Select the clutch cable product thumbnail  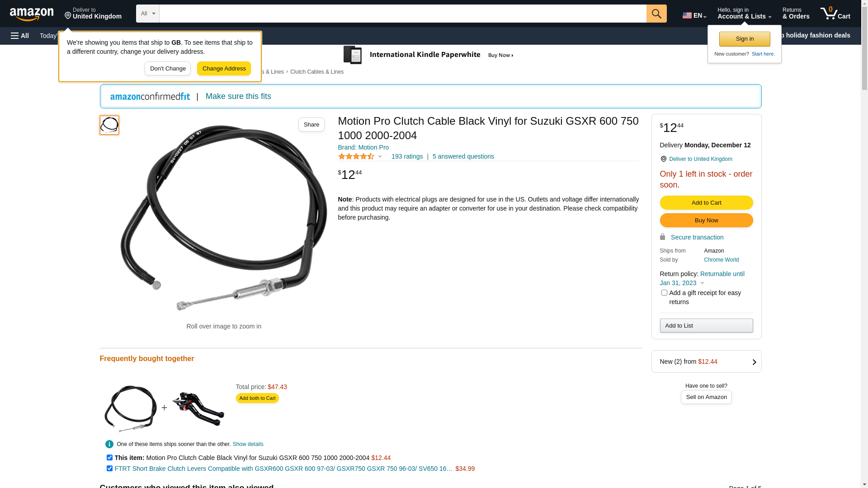point(109,125)
